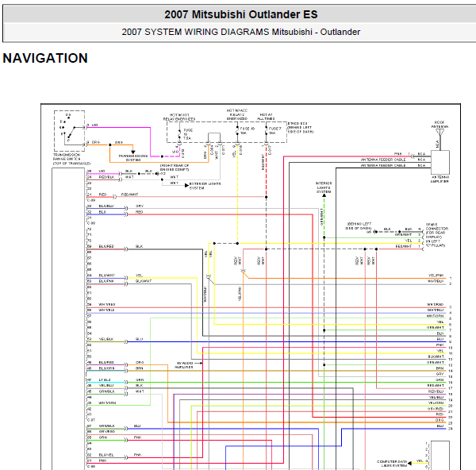Click the 'BLK/RED' label at pin 69
476x470 pixels.
click(x=106, y=246)
